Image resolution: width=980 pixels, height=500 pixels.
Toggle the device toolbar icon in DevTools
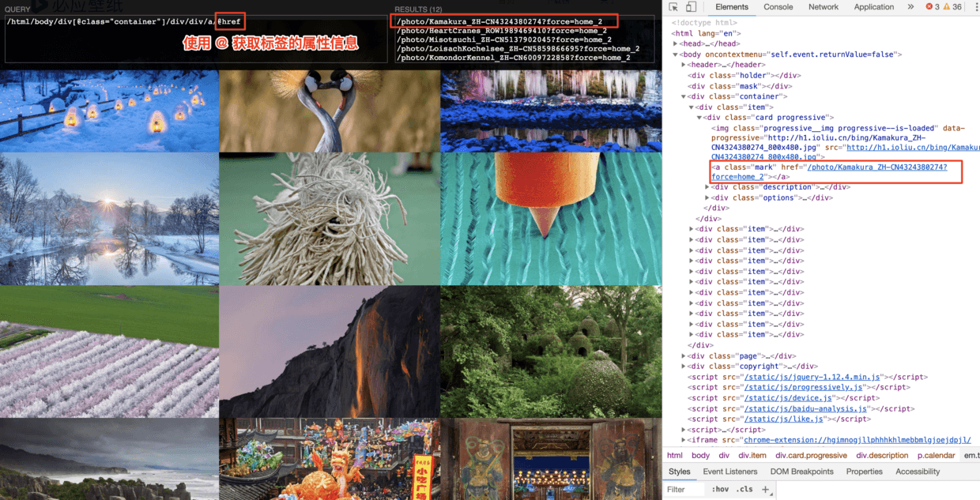(690, 7)
